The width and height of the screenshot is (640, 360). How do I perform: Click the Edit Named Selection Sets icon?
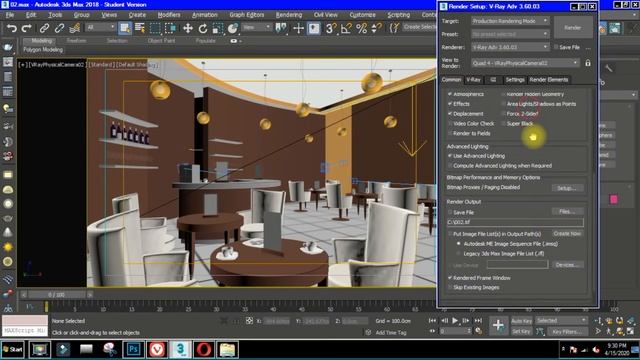[x=394, y=28]
